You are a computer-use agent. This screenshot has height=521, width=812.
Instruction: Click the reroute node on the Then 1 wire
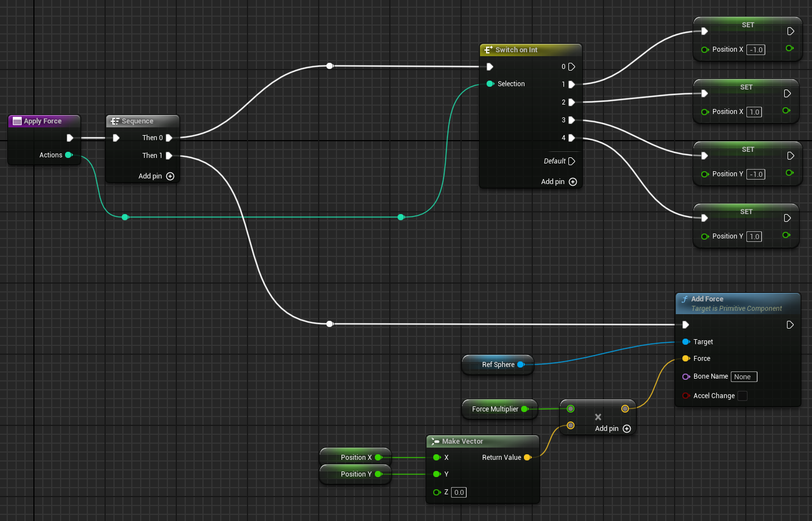[x=330, y=324]
